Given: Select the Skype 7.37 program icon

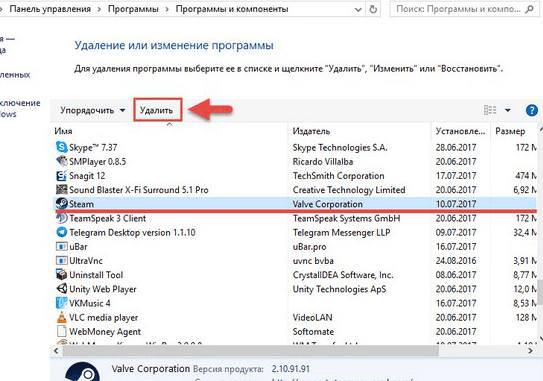Looking at the screenshot, I should point(62,147).
